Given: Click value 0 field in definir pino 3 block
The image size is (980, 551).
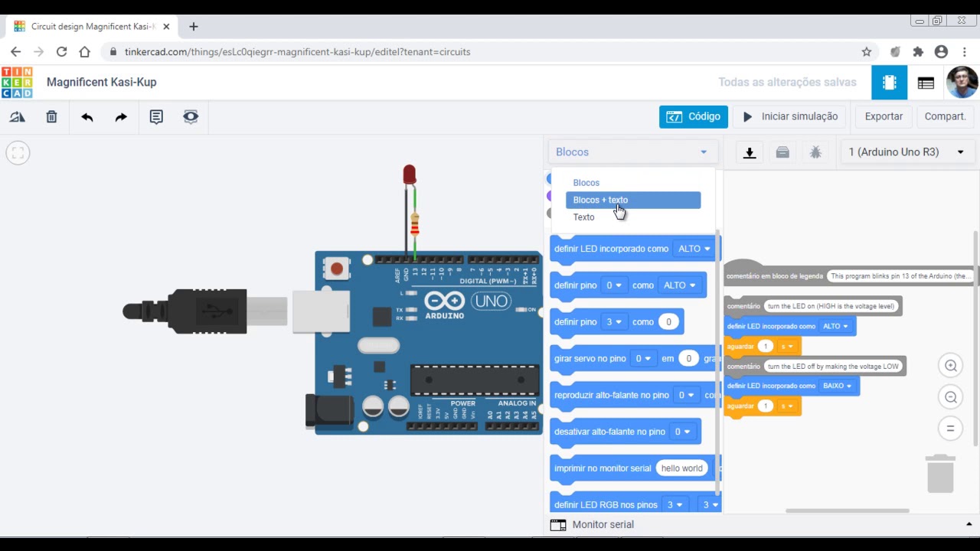Looking at the screenshot, I should pyautogui.click(x=668, y=322).
